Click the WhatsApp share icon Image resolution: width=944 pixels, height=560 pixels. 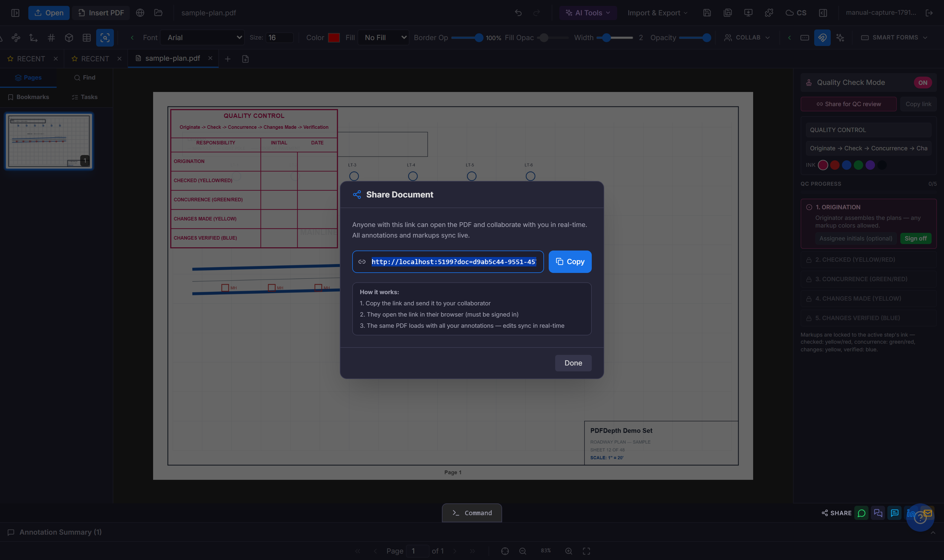pos(861,513)
